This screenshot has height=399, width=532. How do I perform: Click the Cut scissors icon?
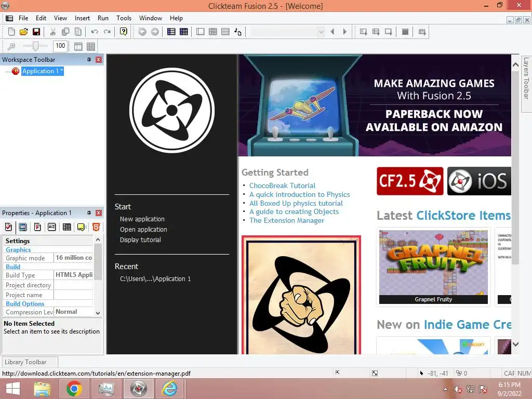coord(52,32)
